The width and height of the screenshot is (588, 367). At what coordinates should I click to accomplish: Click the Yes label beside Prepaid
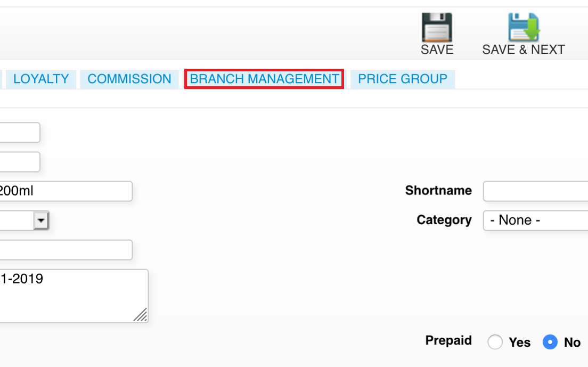[519, 342]
